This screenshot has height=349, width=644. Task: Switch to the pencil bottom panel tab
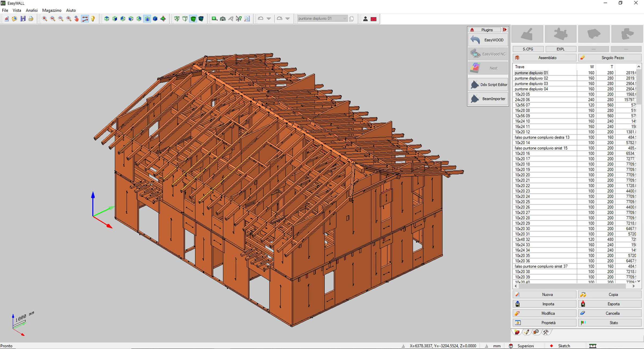(527, 332)
